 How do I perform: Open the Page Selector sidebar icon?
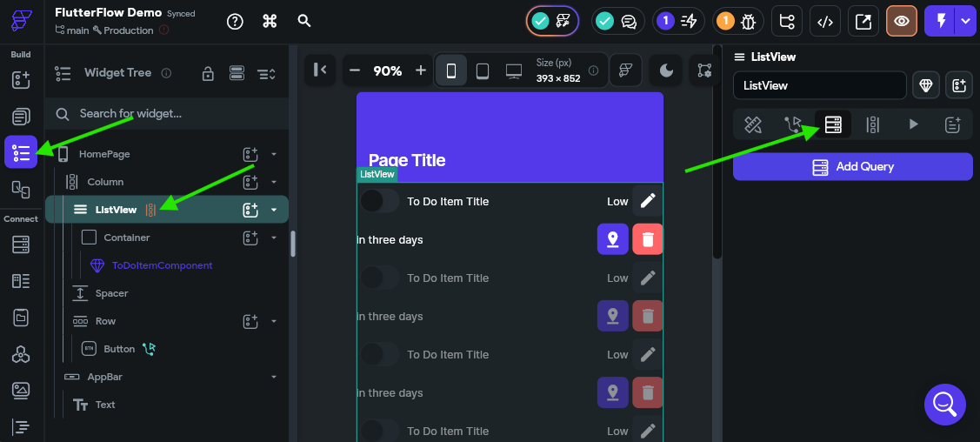[21, 117]
